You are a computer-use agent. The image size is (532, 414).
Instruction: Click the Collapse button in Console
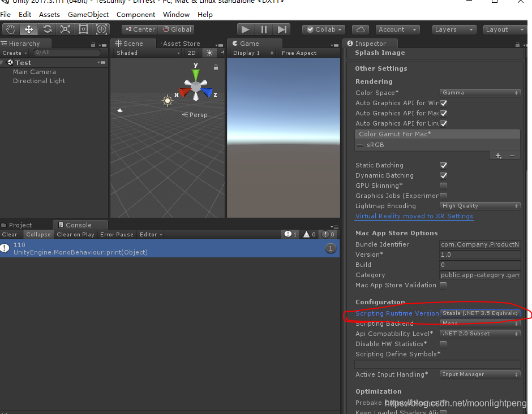pyautogui.click(x=38, y=234)
